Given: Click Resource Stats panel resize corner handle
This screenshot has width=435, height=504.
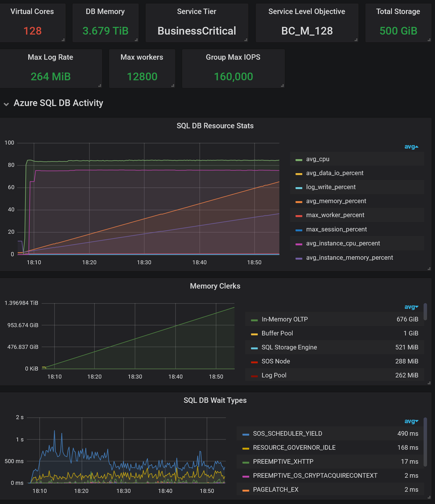Looking at the screenshot, I should click(429, 268).
